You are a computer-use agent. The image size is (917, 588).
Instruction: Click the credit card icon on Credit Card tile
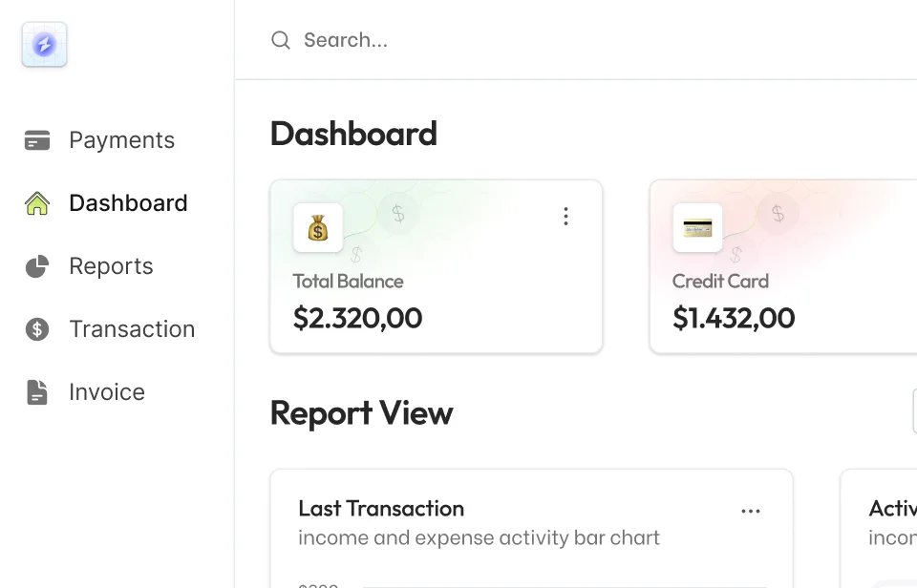pos(697,228)
